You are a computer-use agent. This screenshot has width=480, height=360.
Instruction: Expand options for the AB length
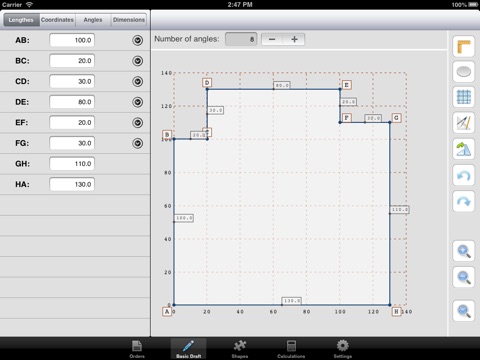[137, 40]
